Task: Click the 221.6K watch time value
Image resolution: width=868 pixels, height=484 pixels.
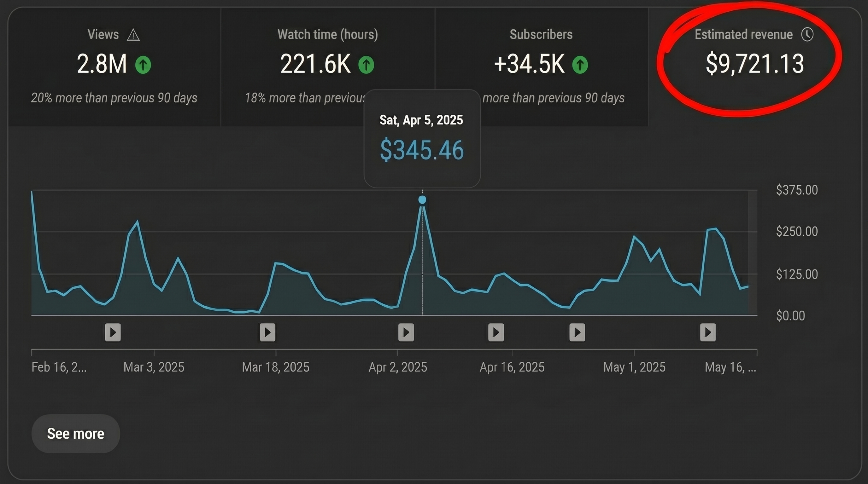Action: (315, 64)
